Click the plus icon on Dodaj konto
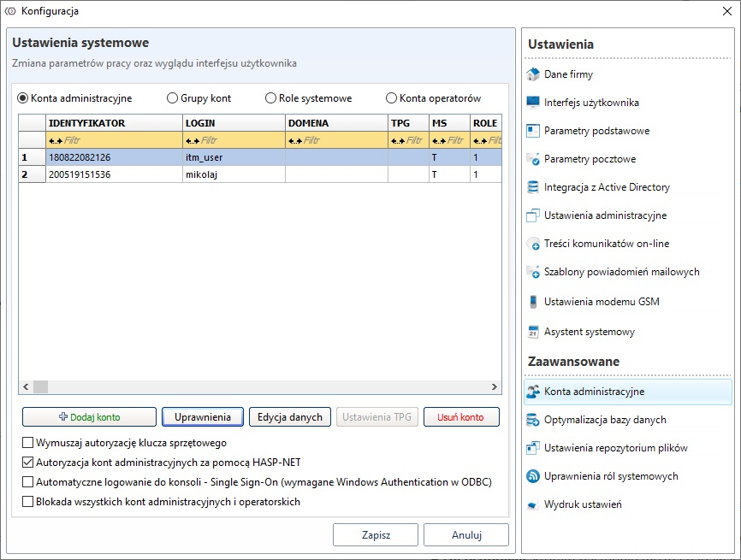Screen dimensions: 741x560 [x=62, y=416]
